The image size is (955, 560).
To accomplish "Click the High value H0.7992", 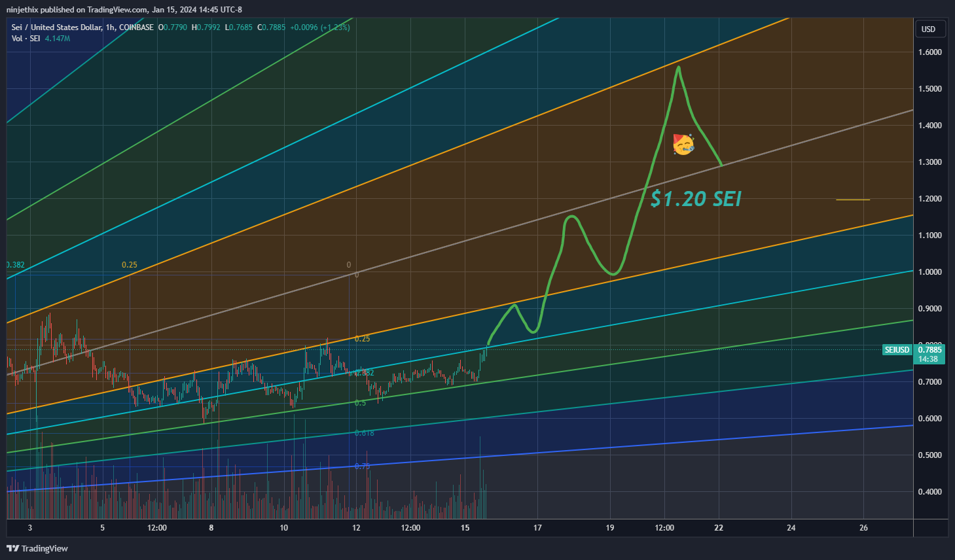I will 206,27.
